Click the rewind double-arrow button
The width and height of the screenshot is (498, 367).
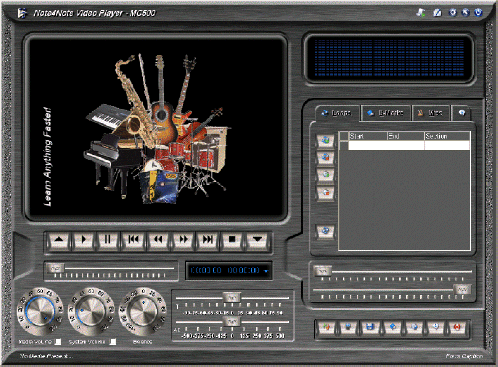click(x=158, y=239)
